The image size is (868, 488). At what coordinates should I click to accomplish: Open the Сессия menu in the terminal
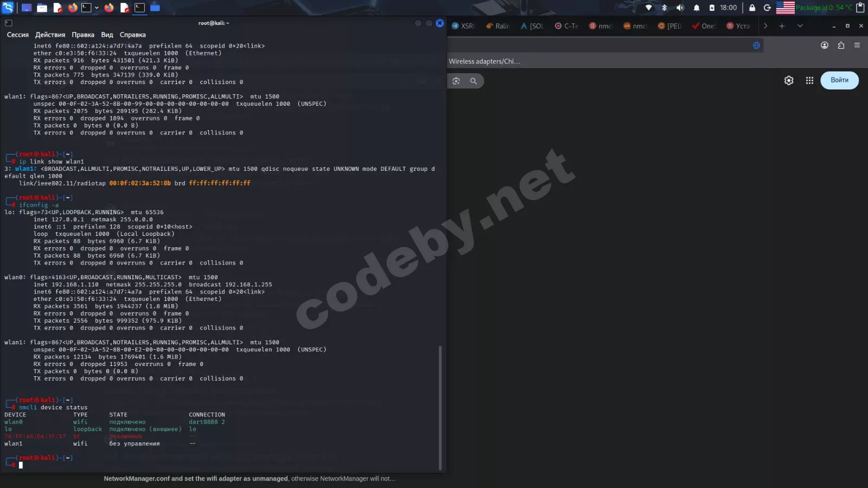click(x=18, y=35)
